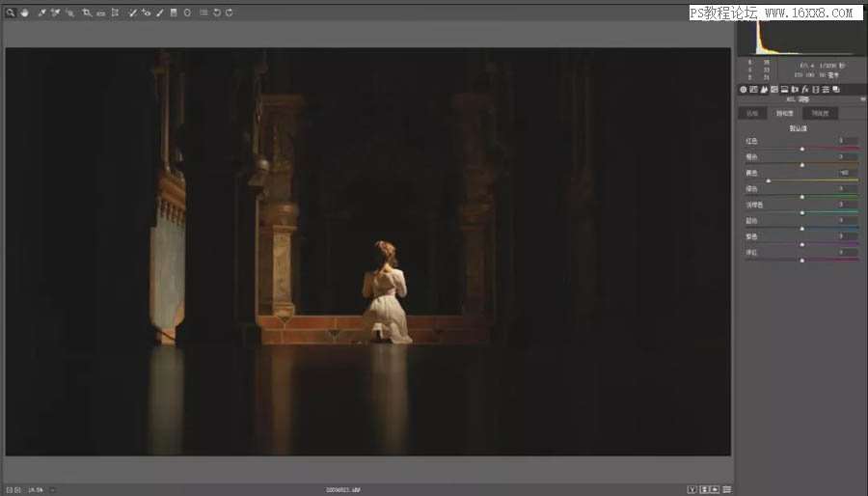Screen dimensions: 868x496
Task: Click the zoom out minus button
Action: point(10,490)
